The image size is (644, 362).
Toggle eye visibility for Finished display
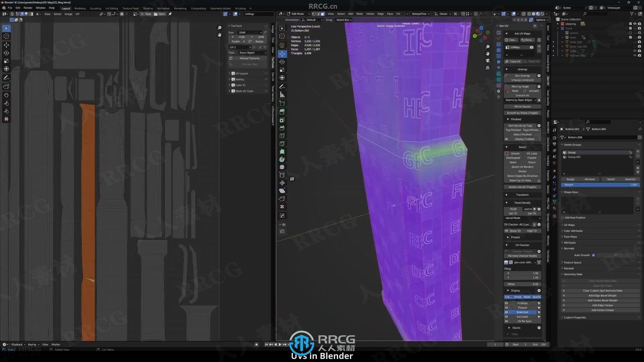(x=506, y=303)
